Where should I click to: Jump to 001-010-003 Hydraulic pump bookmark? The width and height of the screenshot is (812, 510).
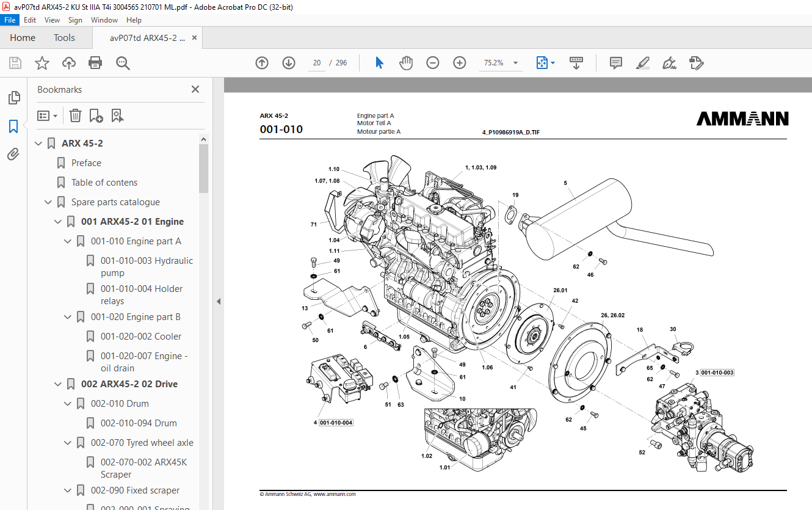(147, 267)
